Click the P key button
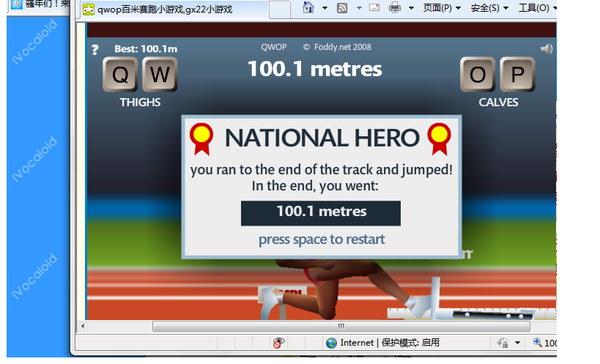This screenshot has width=600, height=364. coord(517,74)
